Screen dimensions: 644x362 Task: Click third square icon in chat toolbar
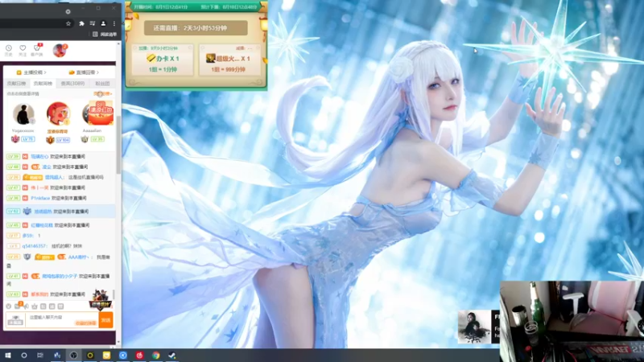pyautogui.click(x=60, y=306)
